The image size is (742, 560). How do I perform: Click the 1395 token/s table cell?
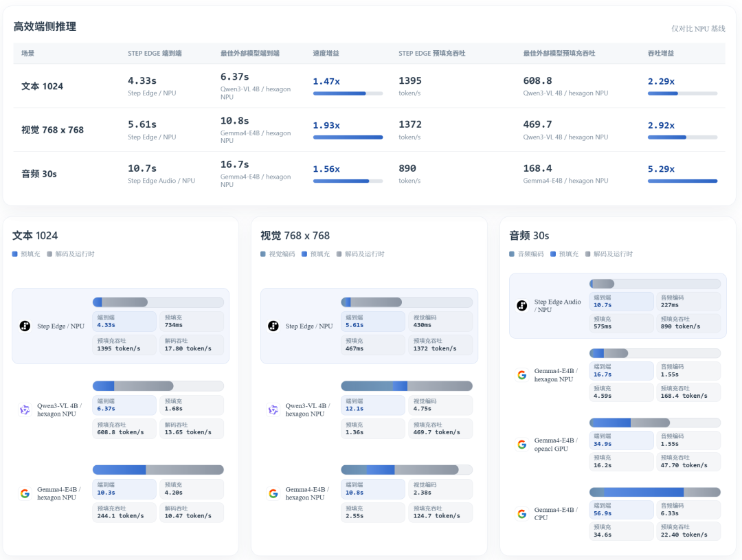point(410,86)
